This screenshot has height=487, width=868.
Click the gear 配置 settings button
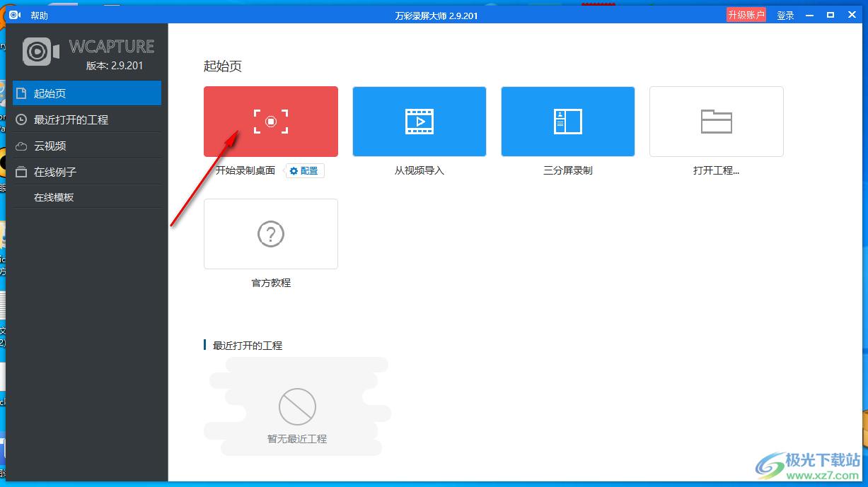pyautogui.click(x=305, y=170)
